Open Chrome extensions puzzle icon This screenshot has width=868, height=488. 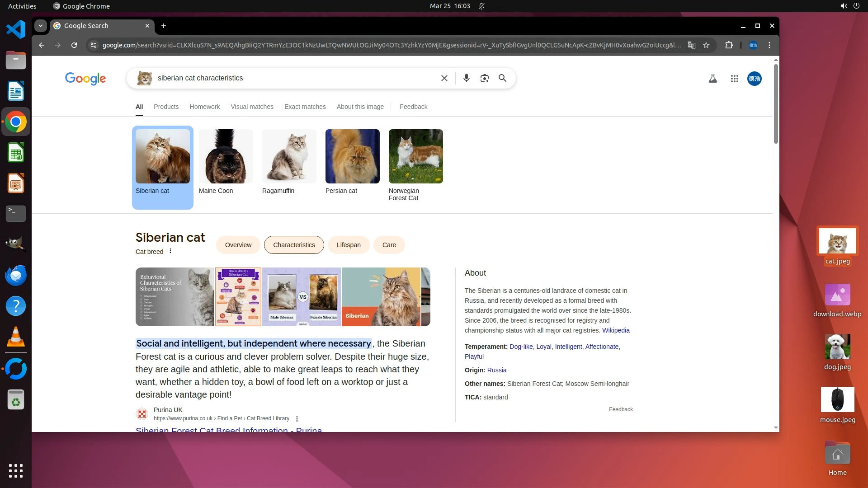(729, 45)
